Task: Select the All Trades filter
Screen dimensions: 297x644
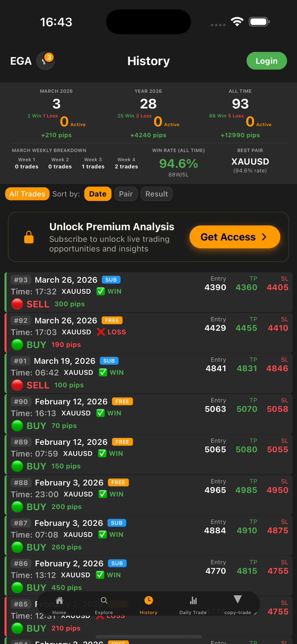Action: [x=27, y=194]
